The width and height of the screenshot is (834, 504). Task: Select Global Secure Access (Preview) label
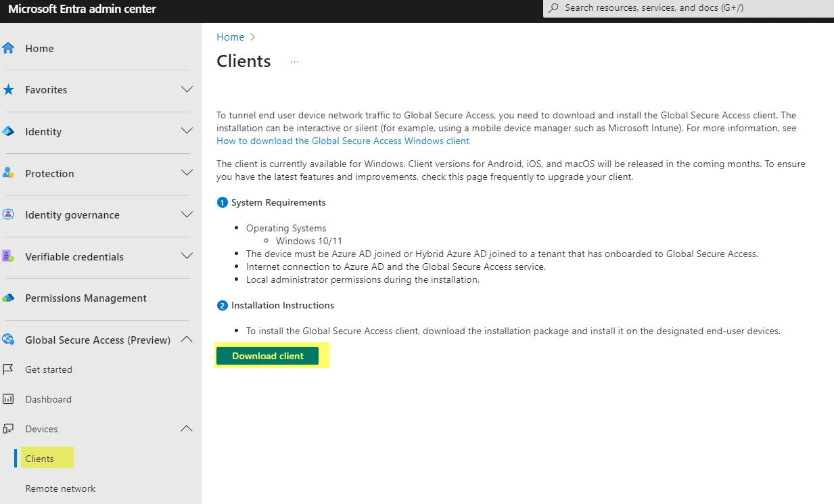97,340
